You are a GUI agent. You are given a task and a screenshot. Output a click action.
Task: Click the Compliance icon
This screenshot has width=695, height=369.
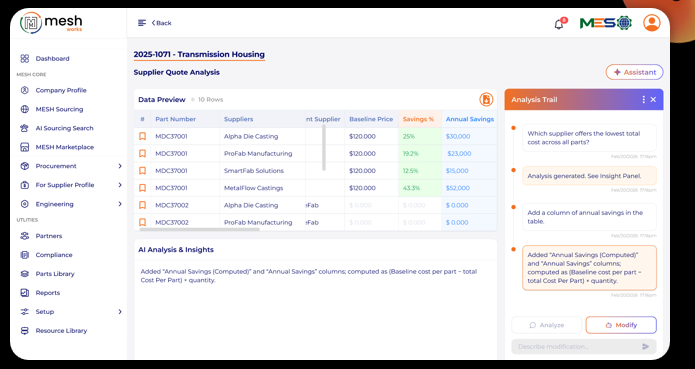tap(25, 255)
